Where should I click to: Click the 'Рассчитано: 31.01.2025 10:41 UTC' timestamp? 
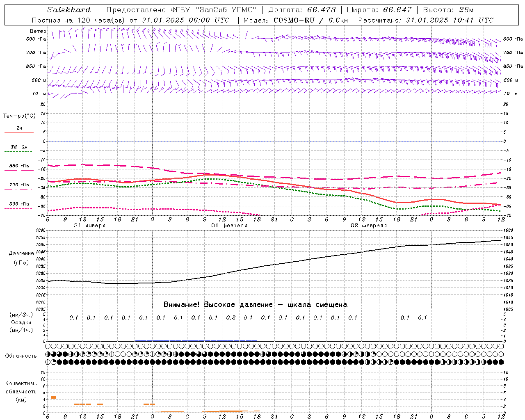click(x=426, y=20)
